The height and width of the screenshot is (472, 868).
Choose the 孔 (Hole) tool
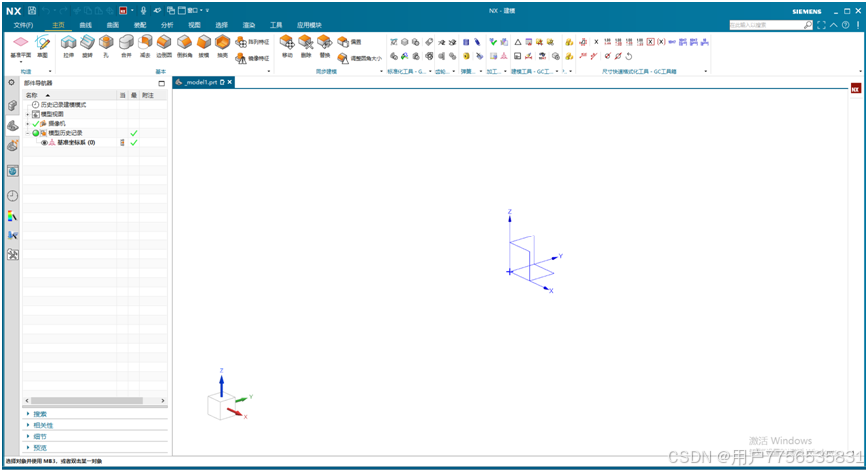(106, 47)
